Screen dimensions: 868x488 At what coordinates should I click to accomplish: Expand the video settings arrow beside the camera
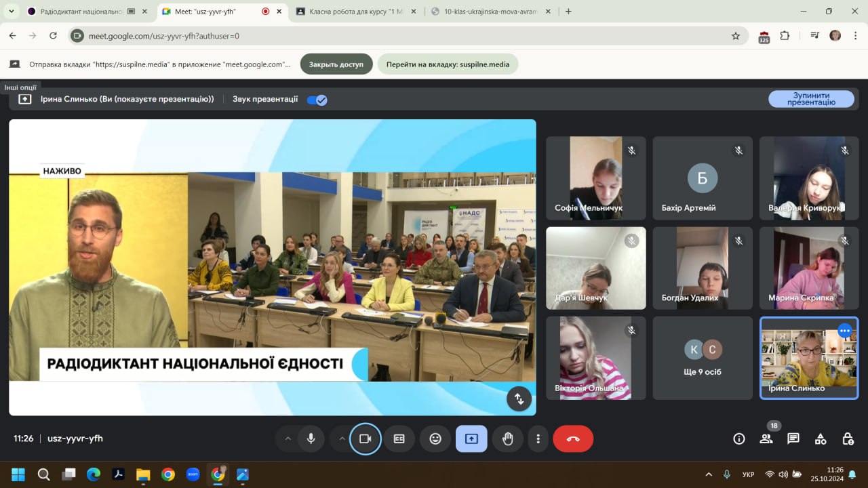342,439
